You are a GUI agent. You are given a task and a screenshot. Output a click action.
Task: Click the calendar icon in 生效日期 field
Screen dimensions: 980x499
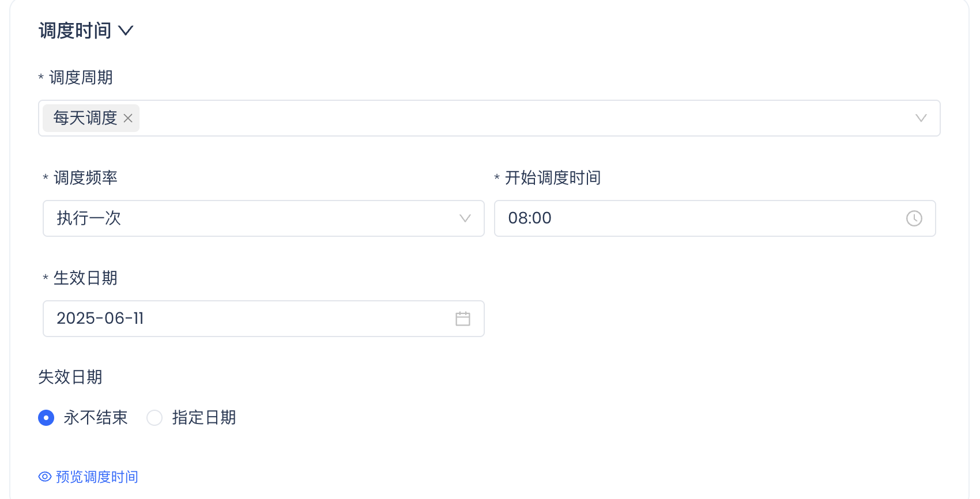point(462,319)
